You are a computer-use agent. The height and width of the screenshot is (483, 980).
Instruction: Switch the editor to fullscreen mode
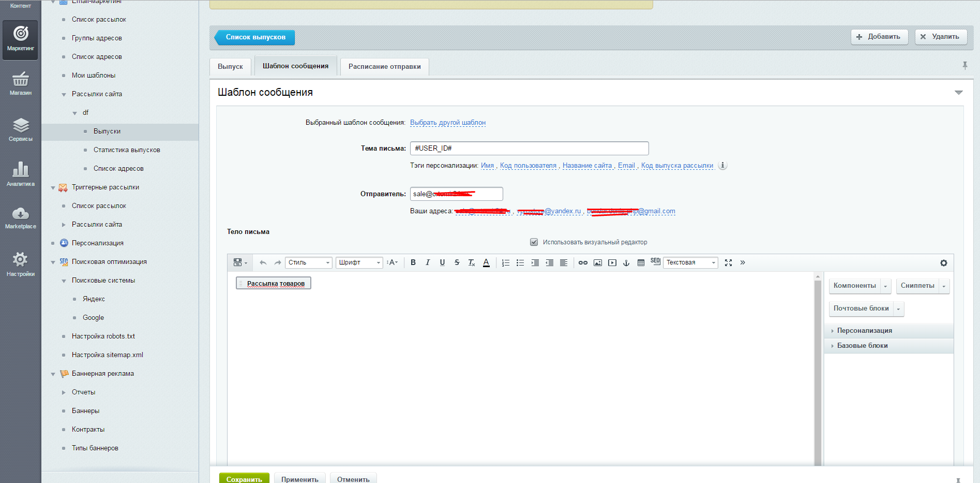coord(728,262)
